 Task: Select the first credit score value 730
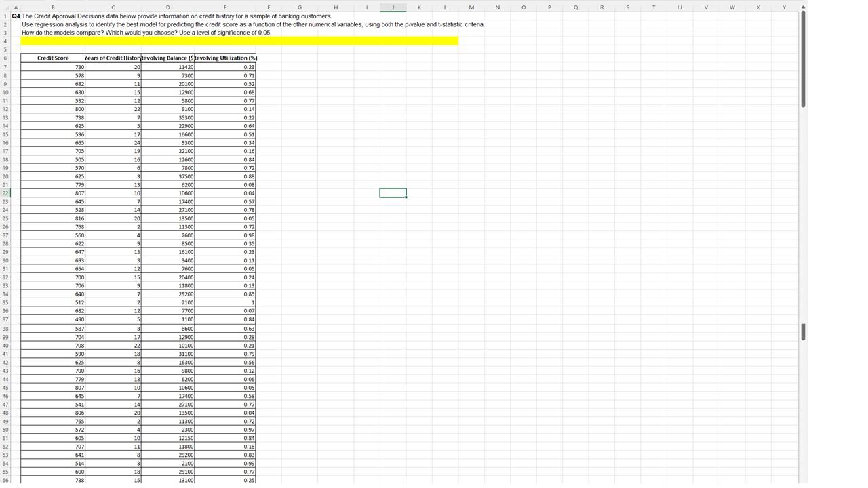pos(53,66)
